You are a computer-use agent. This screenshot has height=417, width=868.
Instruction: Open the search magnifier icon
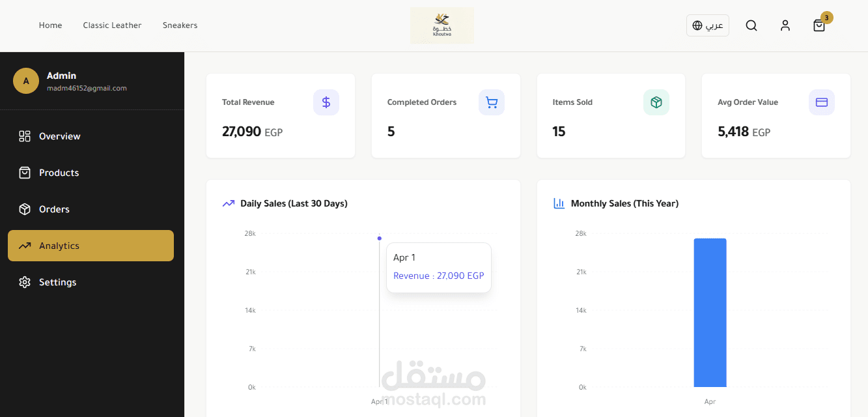coord(751,25)
